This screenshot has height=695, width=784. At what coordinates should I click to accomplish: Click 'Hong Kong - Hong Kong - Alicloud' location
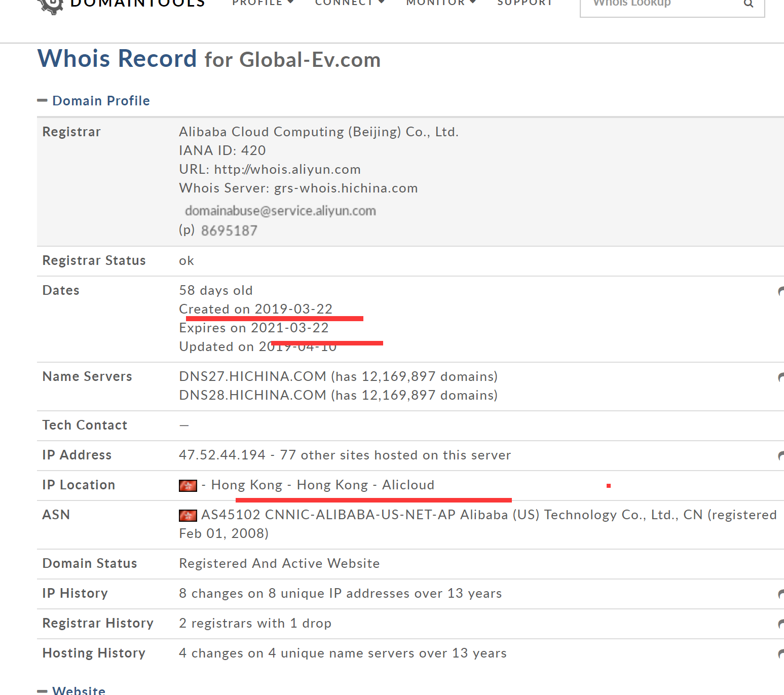click(323, 485)
